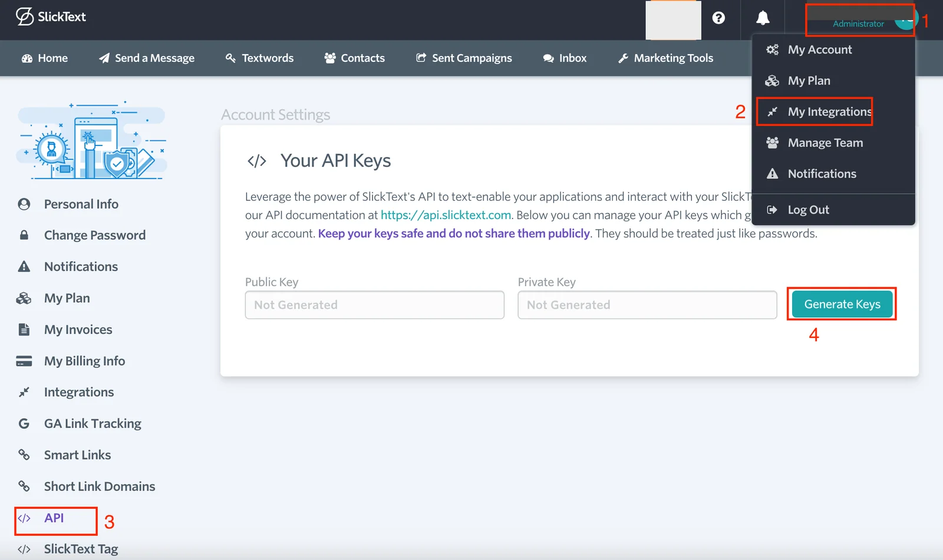Open Short Link Domains in the sidebar
Image resolution: width=943 pixels, height=560 pixels.
100,486
